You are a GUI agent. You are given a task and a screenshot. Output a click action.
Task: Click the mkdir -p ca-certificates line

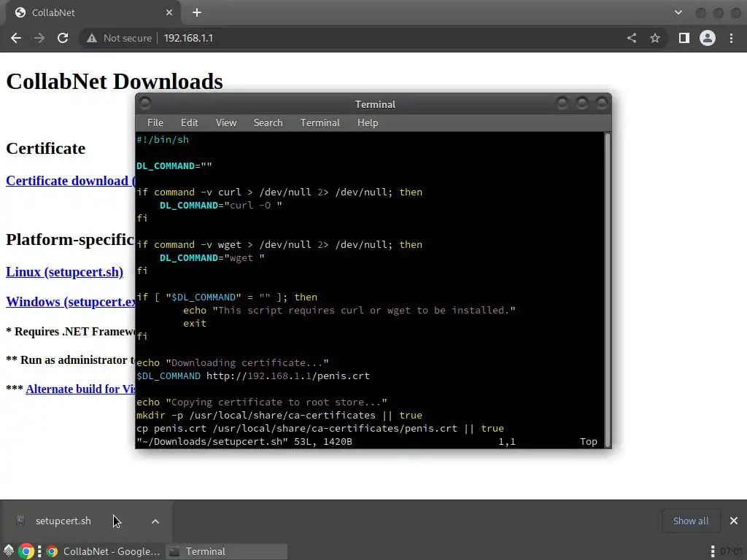pyautogui.click(x=279, y=415)
